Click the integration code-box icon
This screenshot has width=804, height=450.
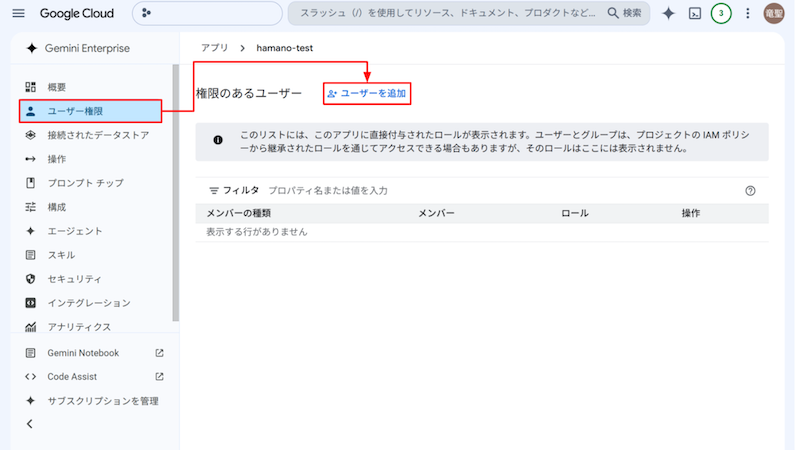point(31,303)
